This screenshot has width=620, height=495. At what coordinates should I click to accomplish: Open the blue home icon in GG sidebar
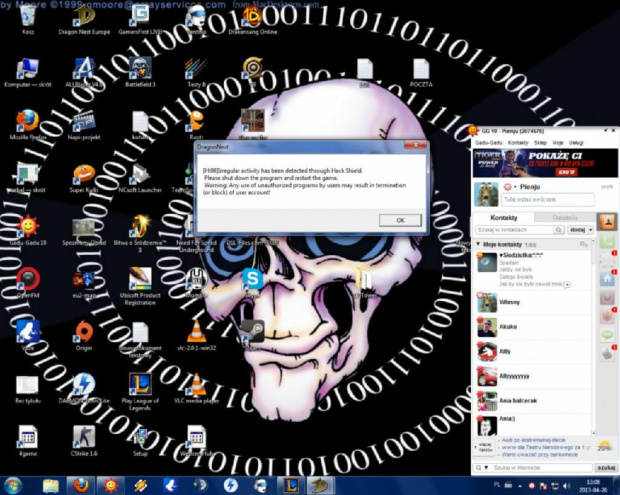[x=607, y=279]
